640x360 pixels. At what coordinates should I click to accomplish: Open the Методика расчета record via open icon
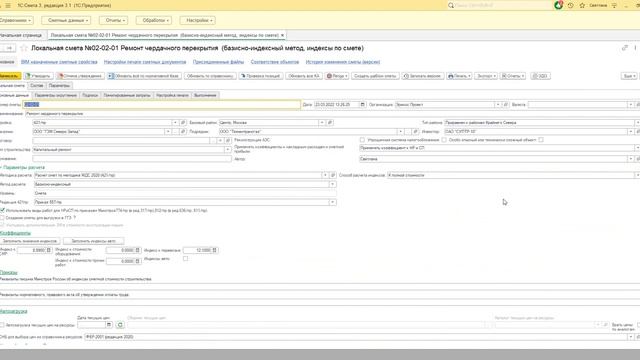tap(333, 175)
